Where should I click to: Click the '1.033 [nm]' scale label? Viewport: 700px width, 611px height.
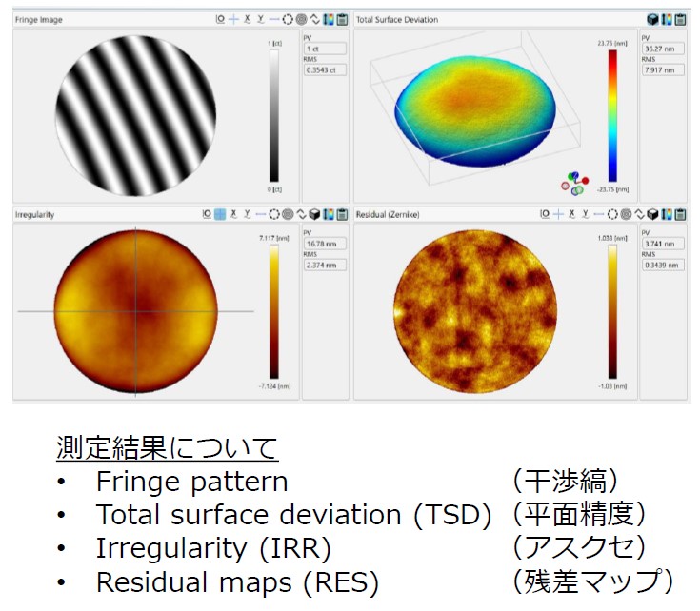click(x=612, y=238)
